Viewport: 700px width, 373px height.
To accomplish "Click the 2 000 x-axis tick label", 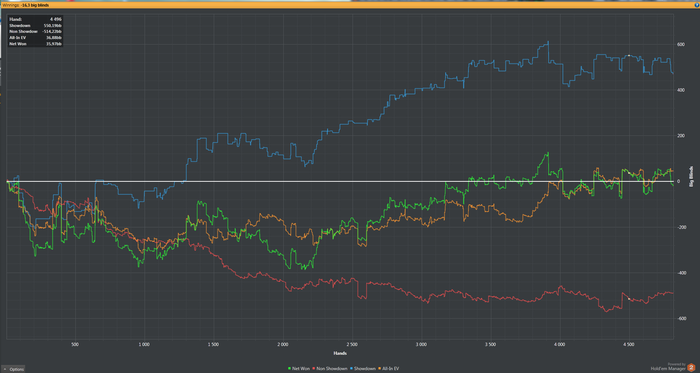I will (283, 344).
